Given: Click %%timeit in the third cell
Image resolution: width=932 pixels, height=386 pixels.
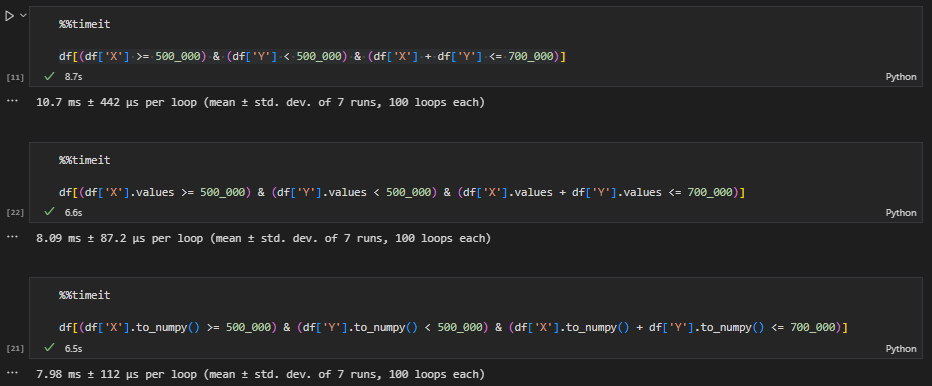Looking at the screenshot, I should click(x=84, y=295).
